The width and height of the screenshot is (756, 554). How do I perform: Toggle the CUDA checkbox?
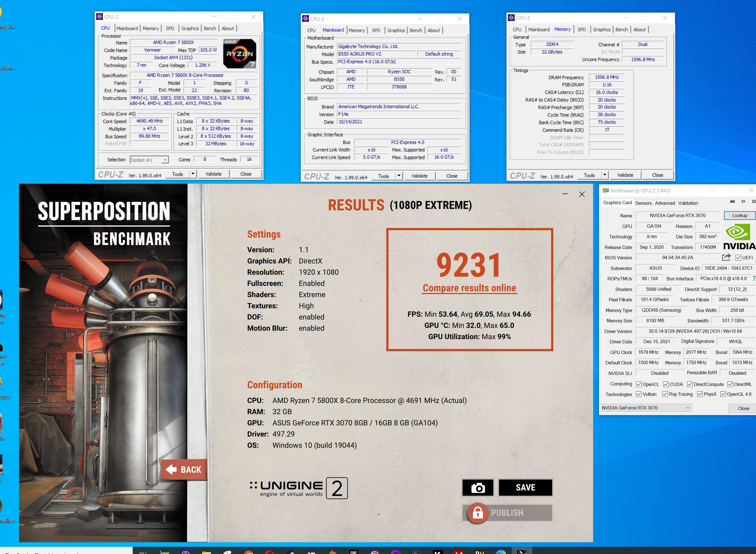[666, 384]
